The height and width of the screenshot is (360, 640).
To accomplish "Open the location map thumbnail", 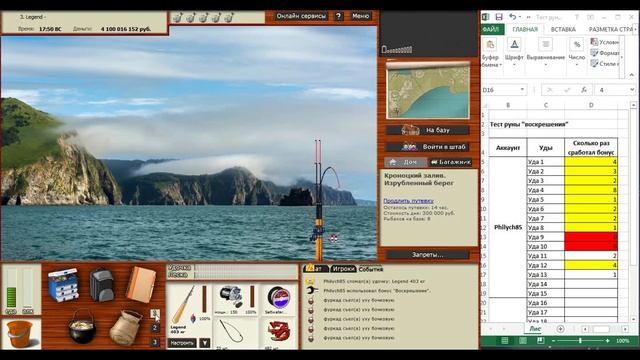I will coord(428,90).
